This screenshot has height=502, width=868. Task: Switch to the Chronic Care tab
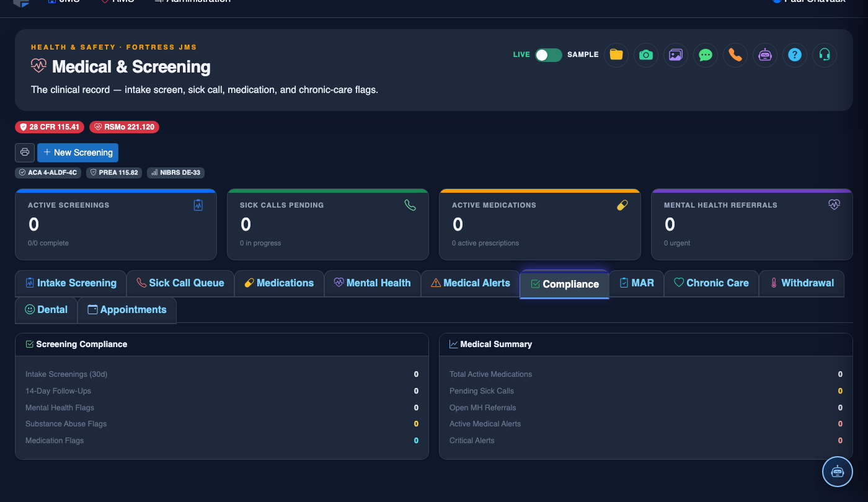(711, 283)
